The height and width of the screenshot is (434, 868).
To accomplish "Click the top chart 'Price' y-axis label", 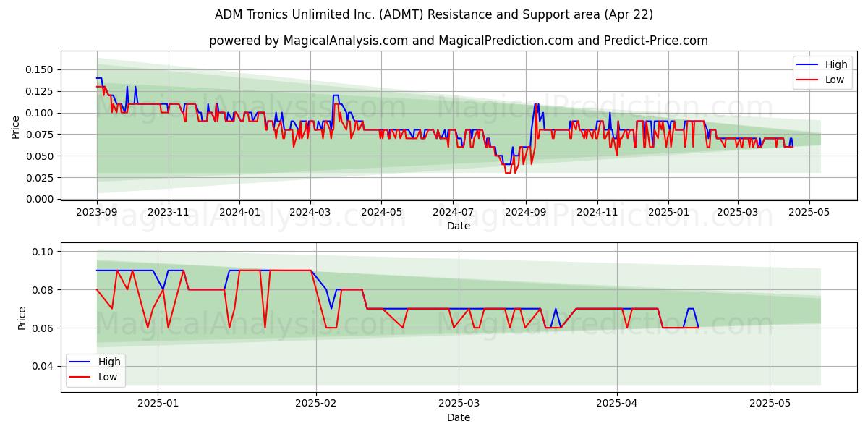I will pyautogui.click(x=16, y=127).
